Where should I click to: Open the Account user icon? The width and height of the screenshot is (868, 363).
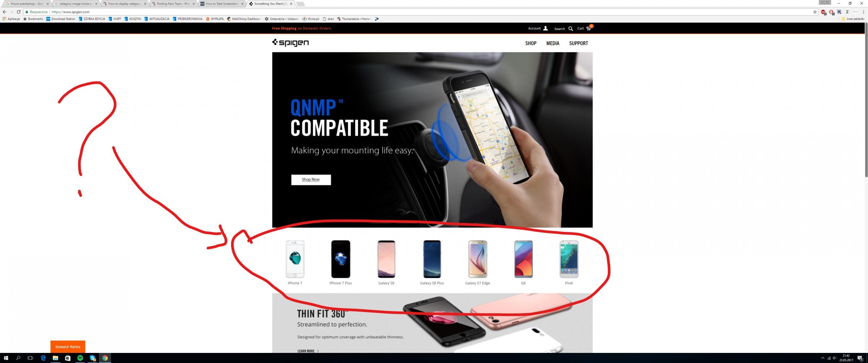pyautogui.click(x=545, y=28)
